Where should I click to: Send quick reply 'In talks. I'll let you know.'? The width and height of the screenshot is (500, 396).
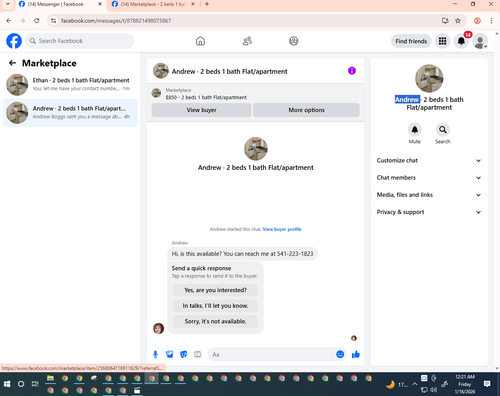(x=215, y=306)
